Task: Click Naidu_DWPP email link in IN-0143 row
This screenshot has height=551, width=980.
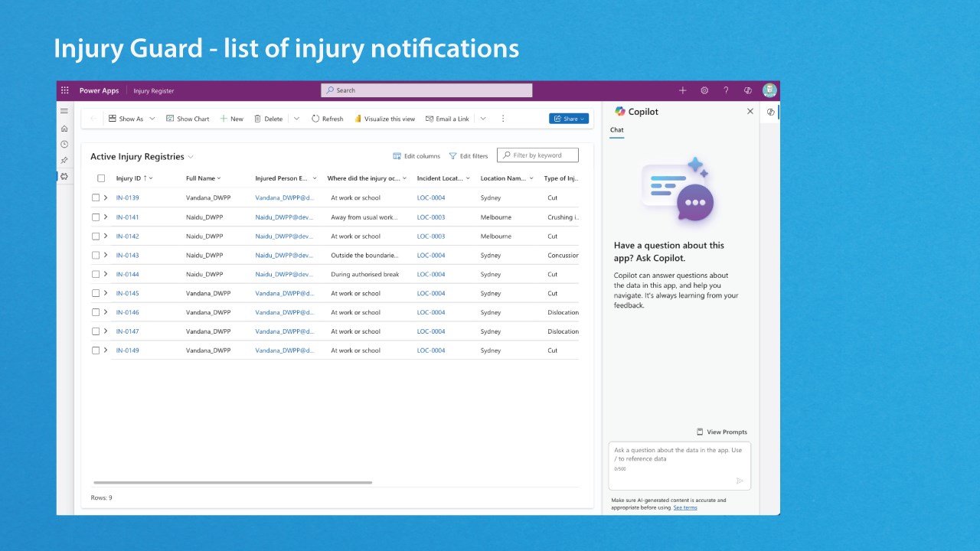Action: [x=284, y=256]
